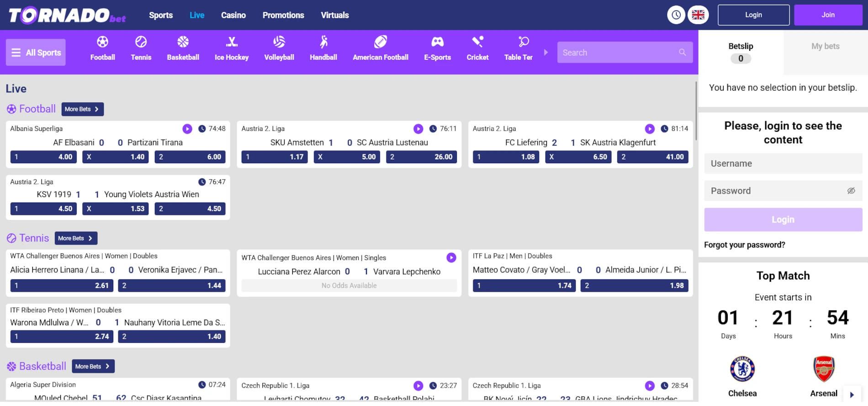Open the Basketball category icon
Screen dimensions: 868x406
(183, 43)
